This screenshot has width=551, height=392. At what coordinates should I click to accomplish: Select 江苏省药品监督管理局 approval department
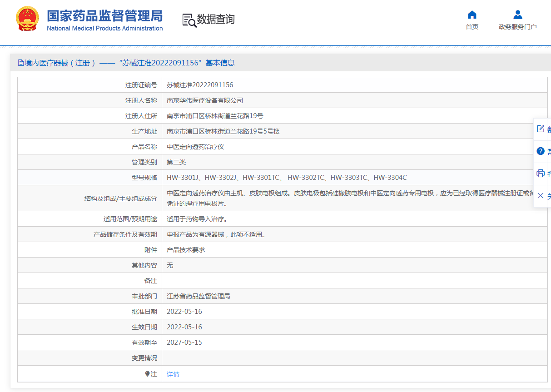199,296
